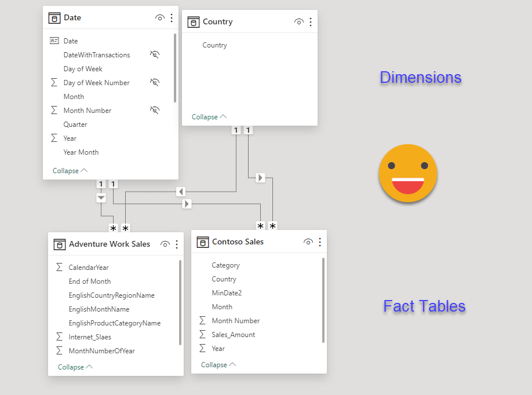Click the Country table header icon
The width and height of the screenshot is (532, 395).
click(194, 22)
